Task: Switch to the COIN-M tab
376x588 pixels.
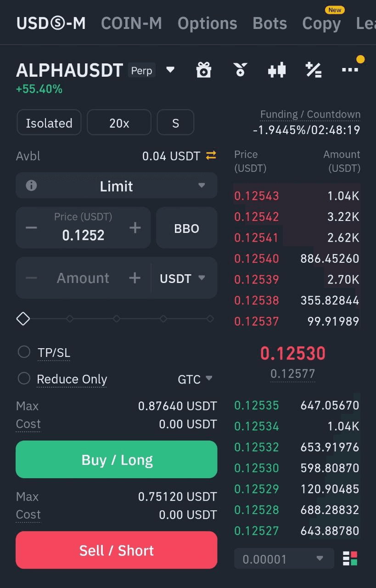Action: pyautogui.click(x=131, y=23)
